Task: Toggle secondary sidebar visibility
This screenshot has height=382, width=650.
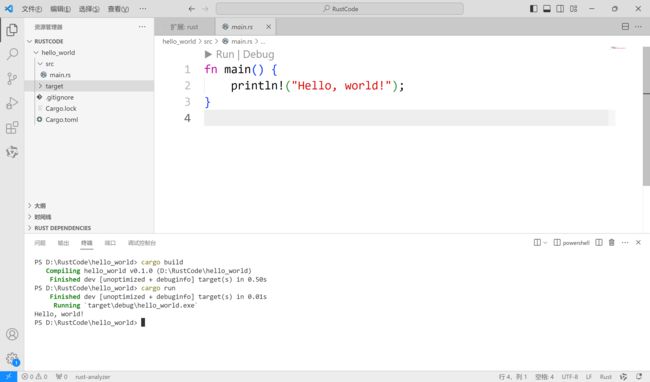Action: click(560, 9)
